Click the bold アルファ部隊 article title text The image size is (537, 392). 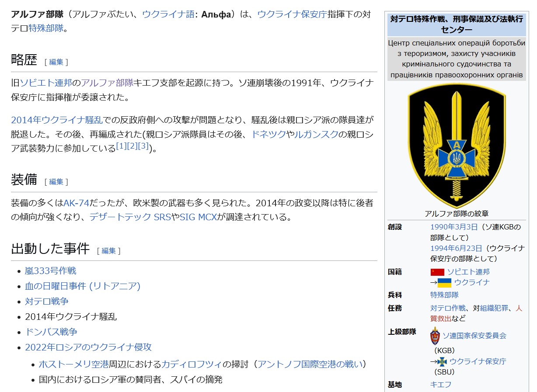pyautogui.click(x=37, y=14)
